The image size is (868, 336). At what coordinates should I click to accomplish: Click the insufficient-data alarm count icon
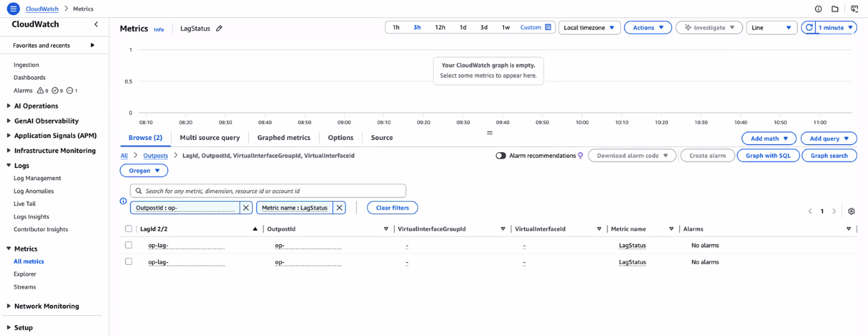[70, 90]
